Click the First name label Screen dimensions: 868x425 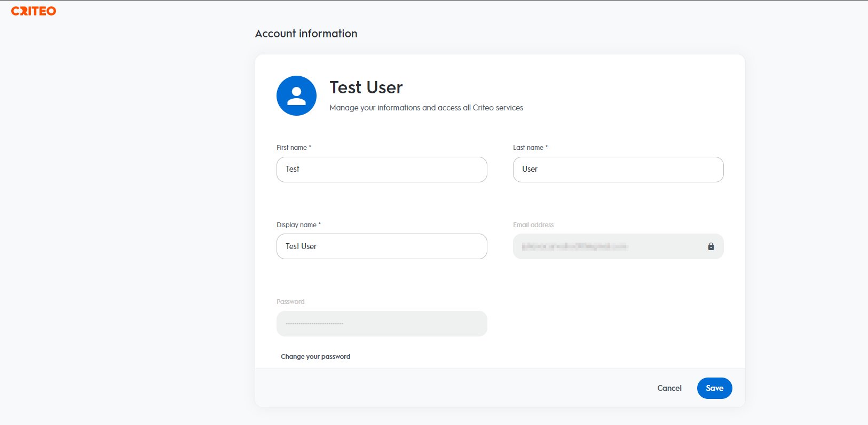(294, 148)
